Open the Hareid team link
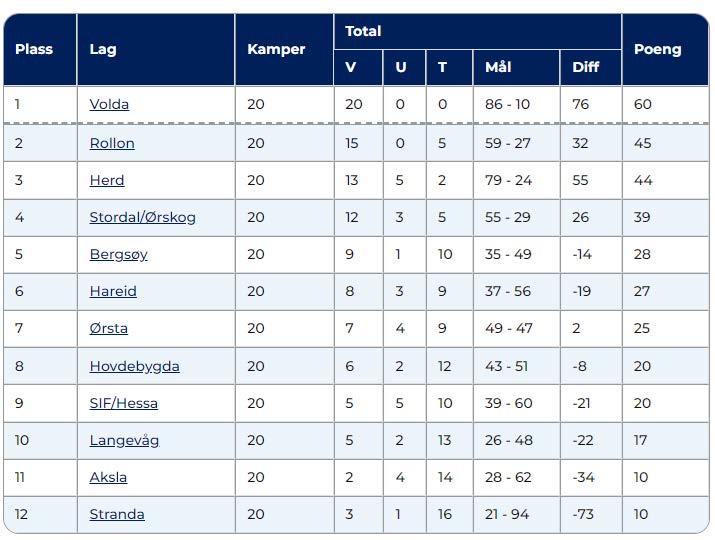 point(113,291)
